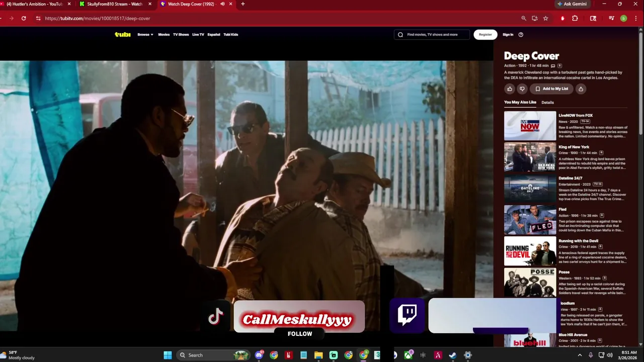Click the browser address bar URL

pos(98,18)
